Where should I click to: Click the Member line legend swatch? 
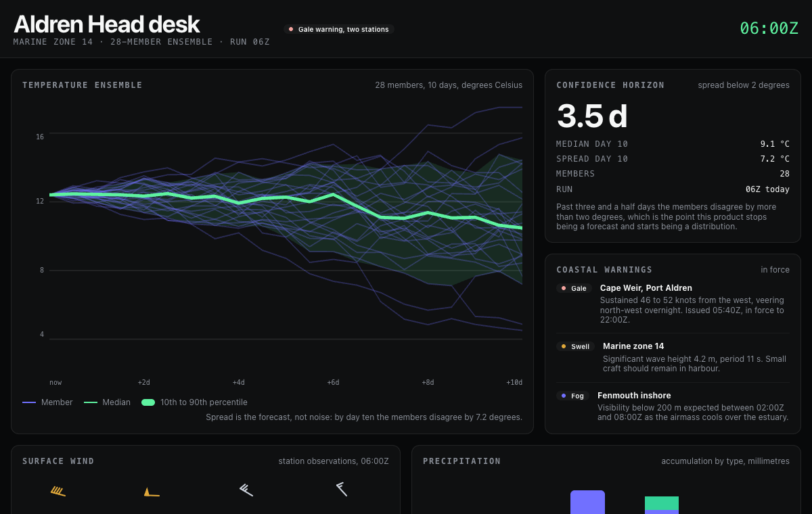pos(29,402)
